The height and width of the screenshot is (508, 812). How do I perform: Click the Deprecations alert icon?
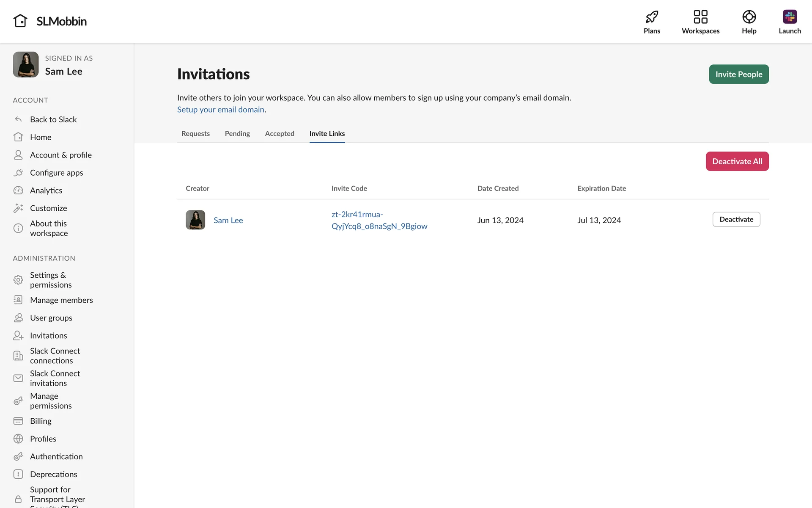[18, 474]
